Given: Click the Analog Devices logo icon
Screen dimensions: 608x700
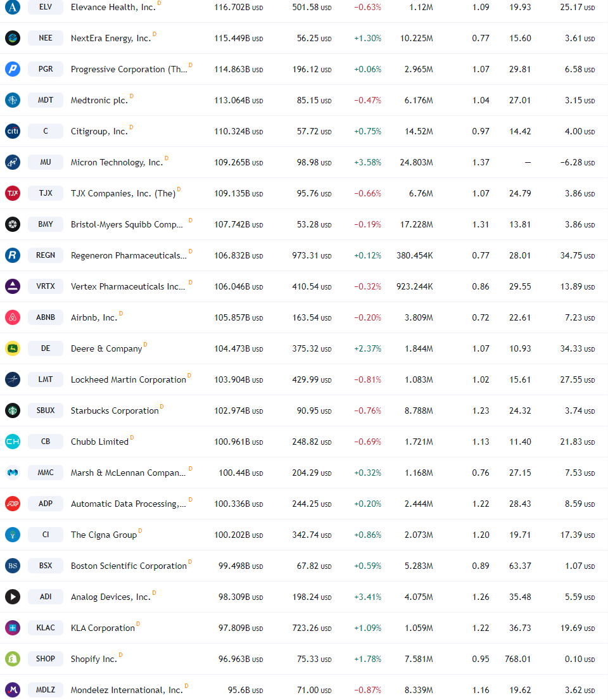Looking at the screenshot, I should click(x=13, y=597).
